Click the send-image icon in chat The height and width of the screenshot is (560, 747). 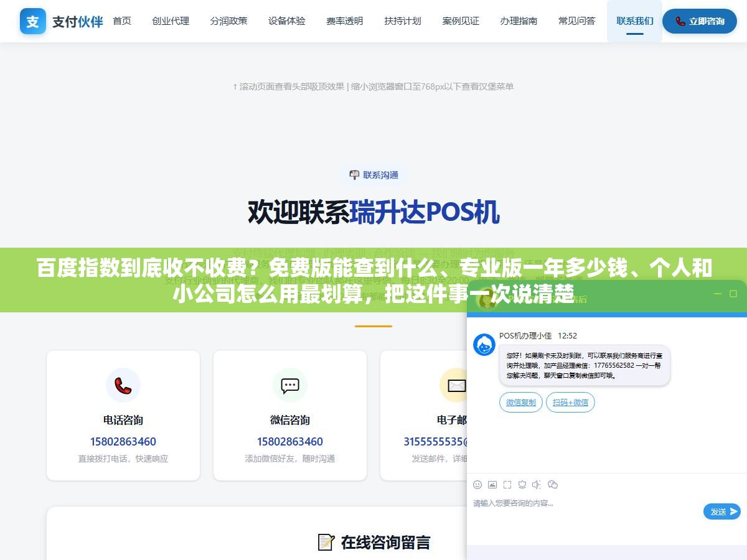coord(492,485)
